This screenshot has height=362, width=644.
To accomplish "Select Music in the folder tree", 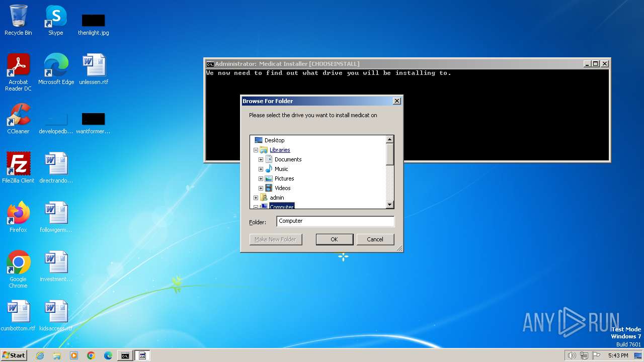I will [281, 169].
